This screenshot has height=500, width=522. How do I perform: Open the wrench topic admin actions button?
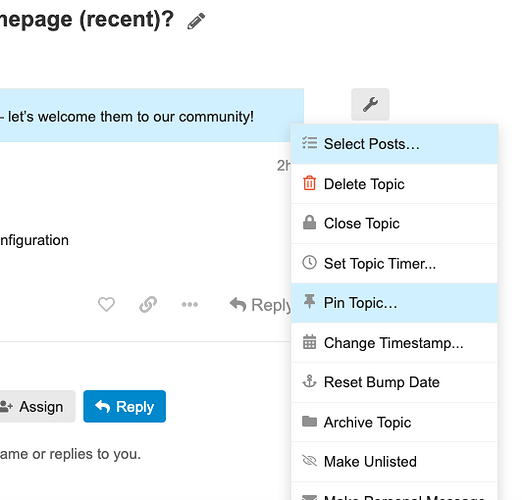click(370, 104)
